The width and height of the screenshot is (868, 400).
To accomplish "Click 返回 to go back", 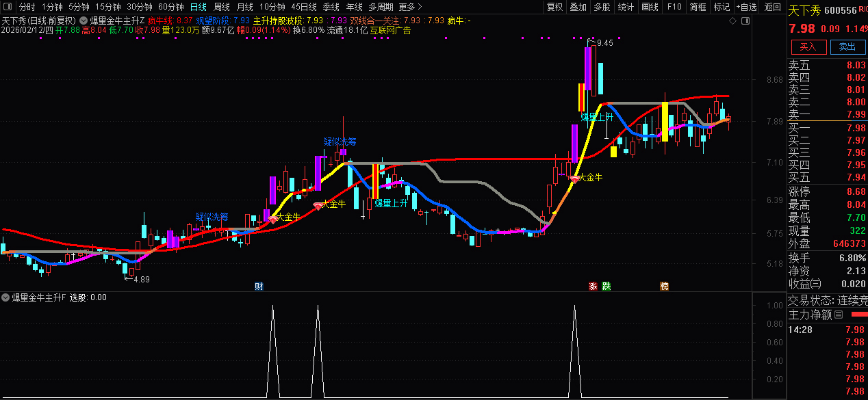I will point(773,7).
